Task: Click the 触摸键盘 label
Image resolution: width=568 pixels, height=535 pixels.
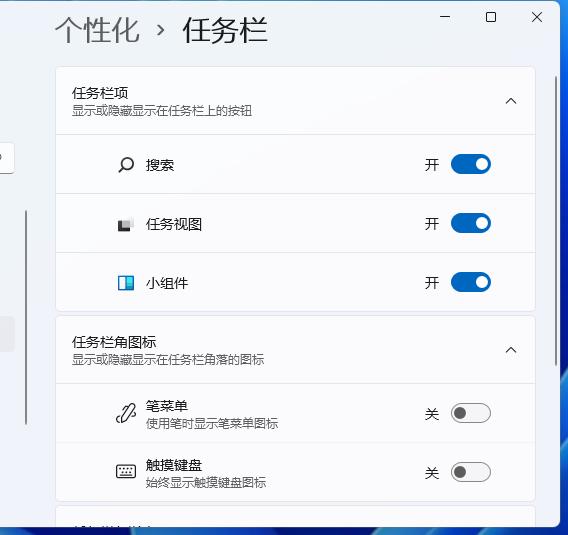Action: click(x=174, y=465)
